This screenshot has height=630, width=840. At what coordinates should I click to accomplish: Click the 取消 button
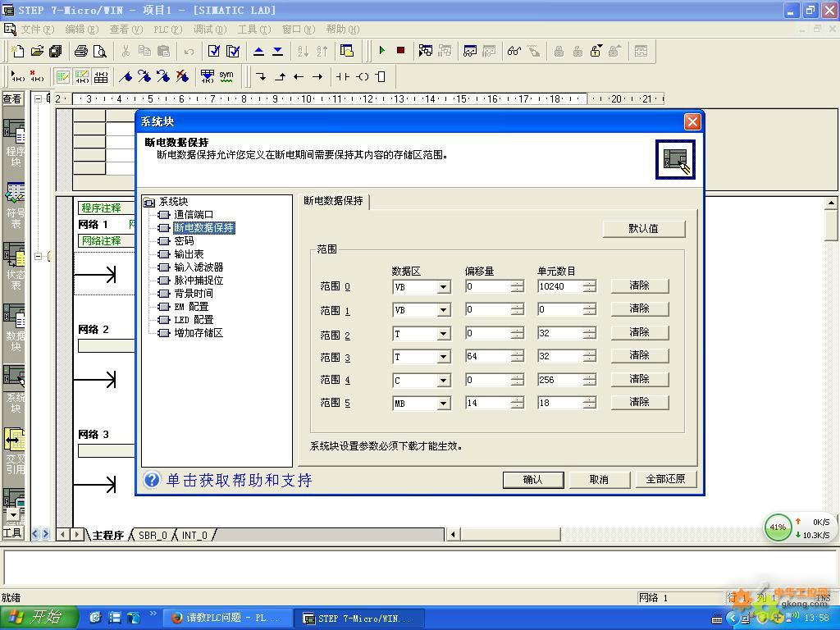point(599,479)
